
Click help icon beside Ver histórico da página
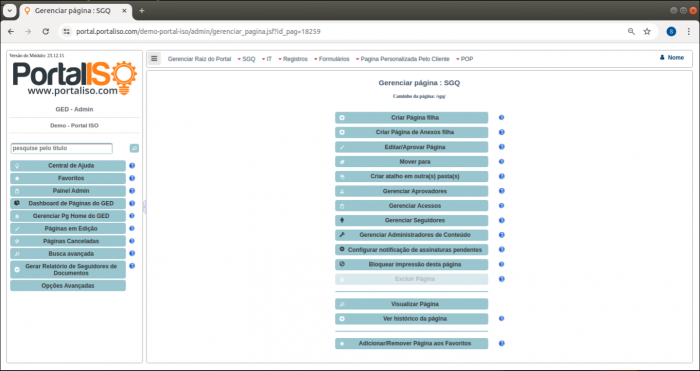501,319
